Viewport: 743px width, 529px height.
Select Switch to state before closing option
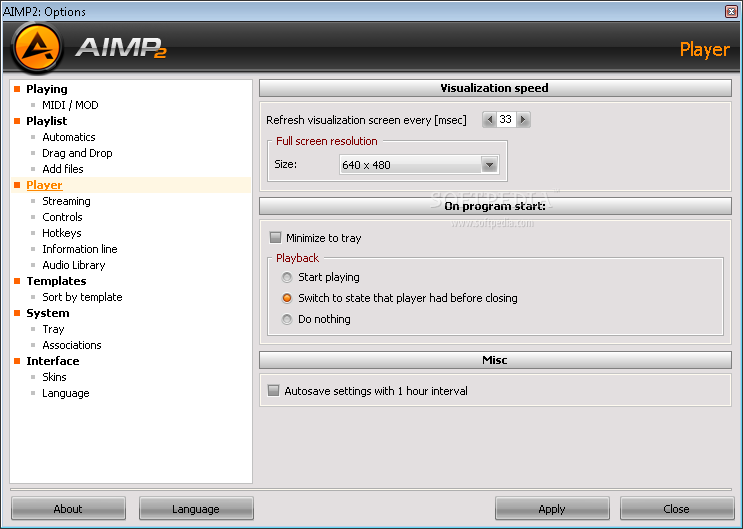tap(287, 298)
